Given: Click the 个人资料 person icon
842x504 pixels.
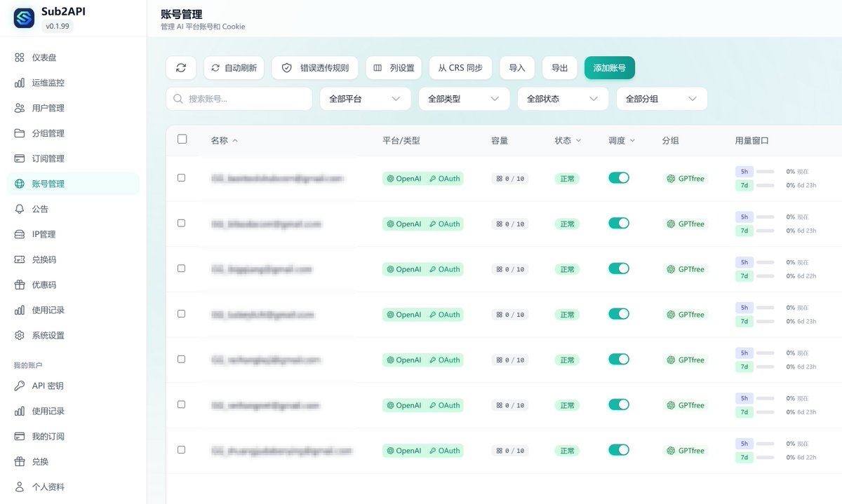Looking at the screenshot, I should point(20,486).
